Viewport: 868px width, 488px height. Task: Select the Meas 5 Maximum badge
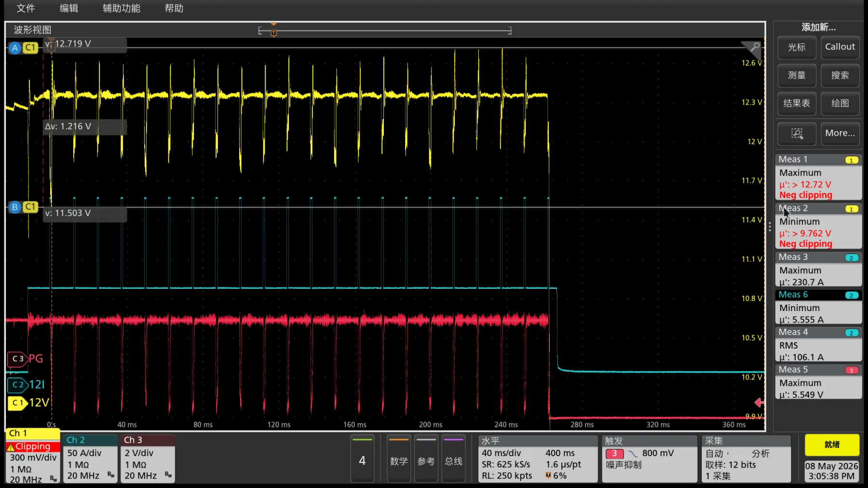tap(818, 382)
